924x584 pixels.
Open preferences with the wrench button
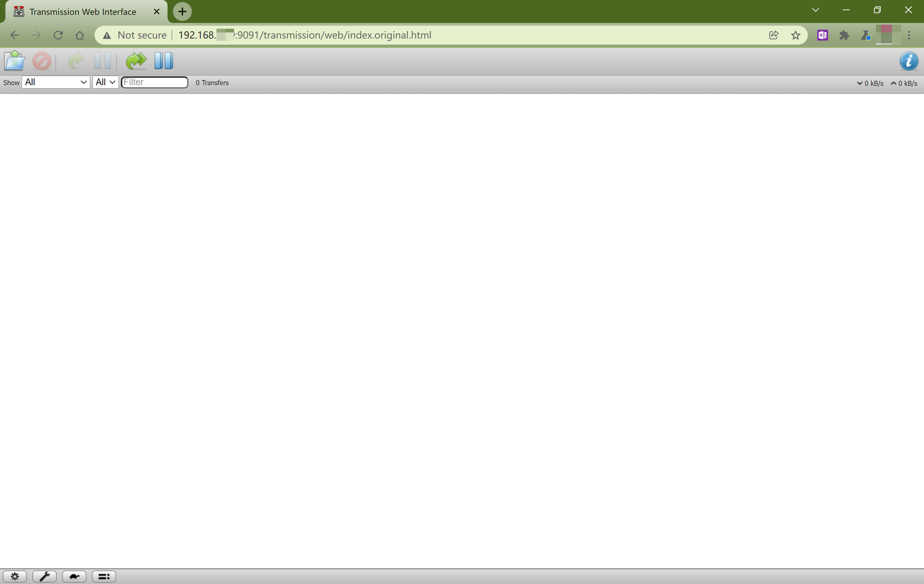45,576
